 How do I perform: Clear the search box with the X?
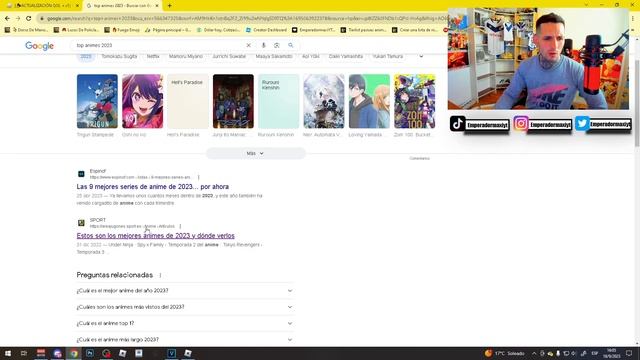(x=248, y=45)
